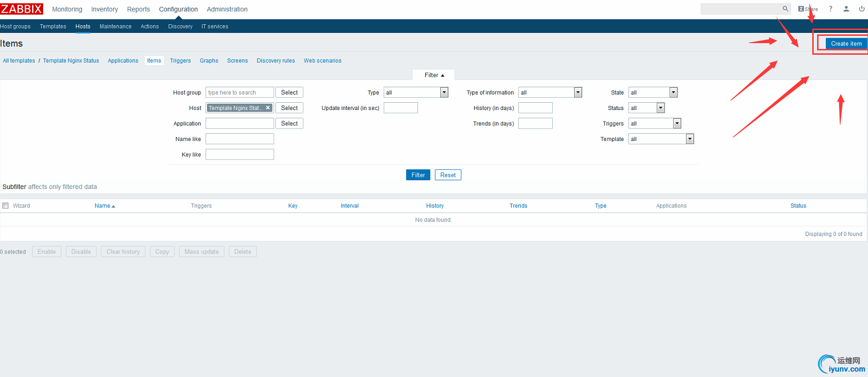Viewport: 868px width, 377px height.
Task: Click the Name like input field
Action: tap(240, 139)
